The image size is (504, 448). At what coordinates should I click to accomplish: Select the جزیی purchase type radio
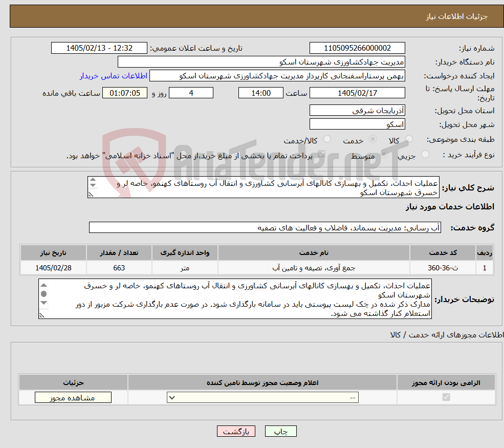coord(425,155)
